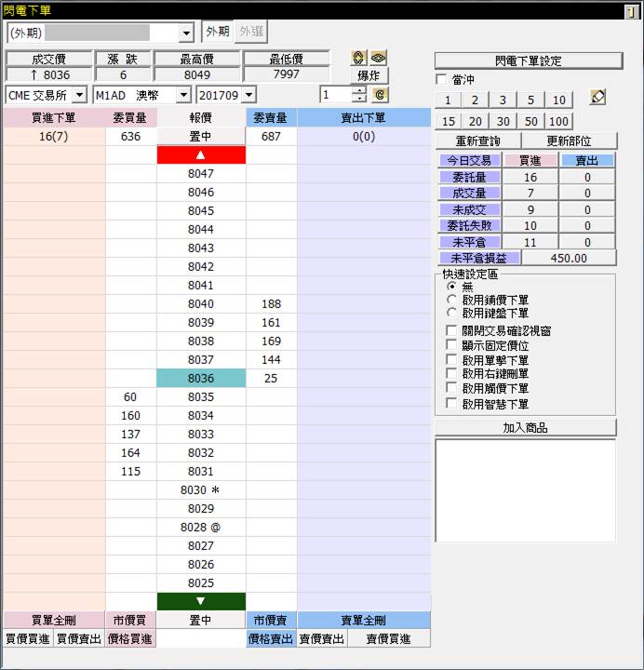This screenshot has width=644, height=670.
Task: Set quantity to 15 with preset button
Action: point(448,121)
